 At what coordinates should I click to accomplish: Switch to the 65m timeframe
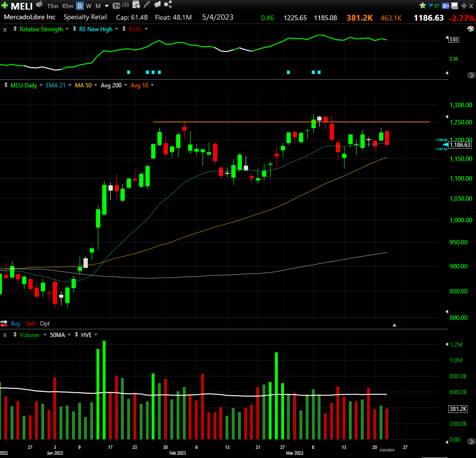[68, 6]
